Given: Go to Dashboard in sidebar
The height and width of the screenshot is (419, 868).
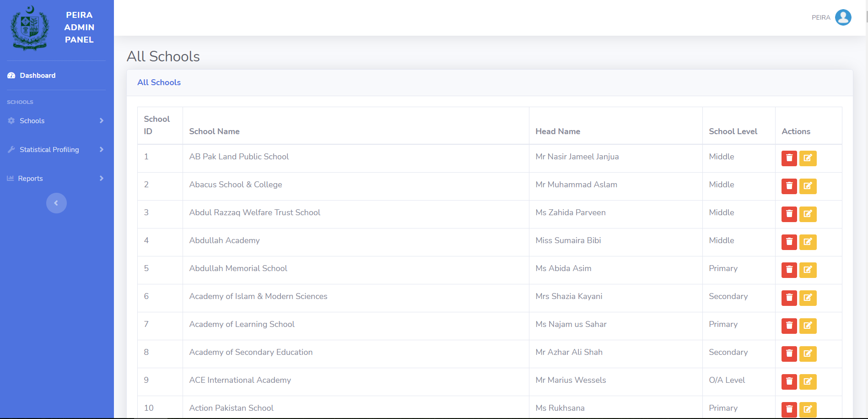Looking at the screenshot, I should click(38, 76).
